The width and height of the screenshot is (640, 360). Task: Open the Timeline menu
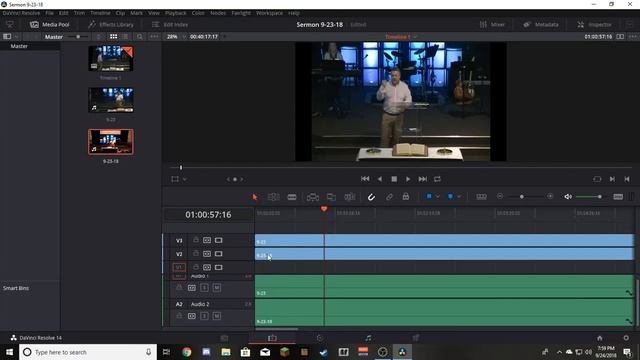coord(100,13)
